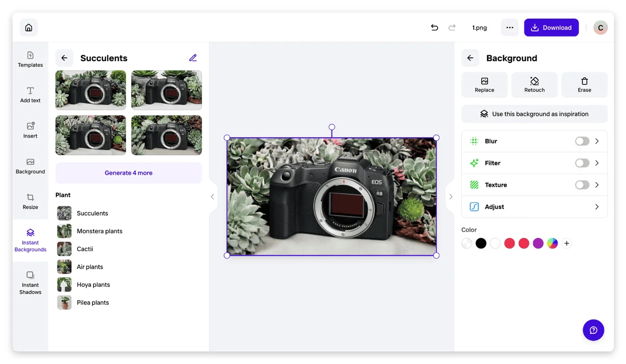Click the Erase background button
The height and width of the screenshot is (364, 626).
[584, 85]
